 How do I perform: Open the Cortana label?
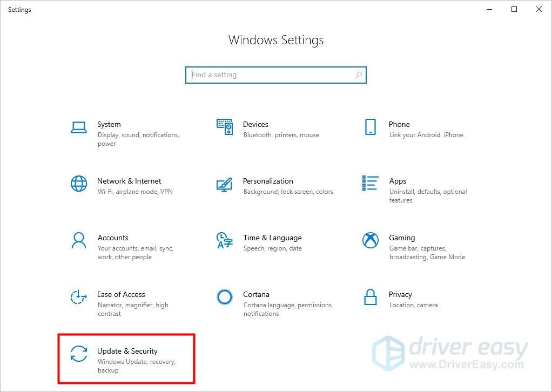256,294
